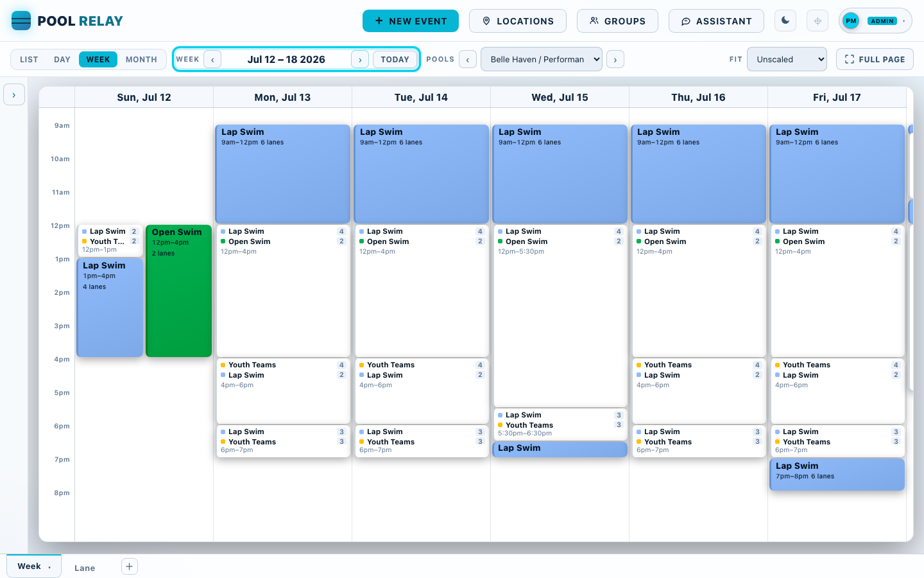Open Groups
The height and width of the screenshot is (578, 924).
click(x=617, y=21)
